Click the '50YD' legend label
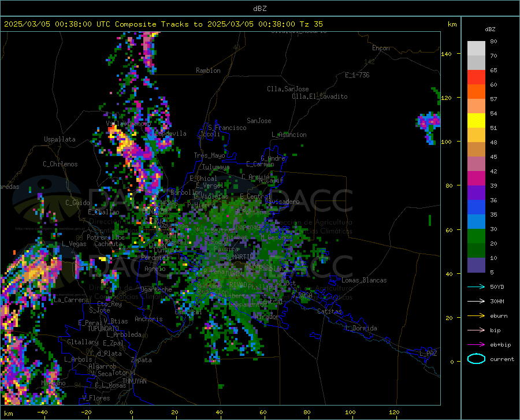 pos(497,287)
